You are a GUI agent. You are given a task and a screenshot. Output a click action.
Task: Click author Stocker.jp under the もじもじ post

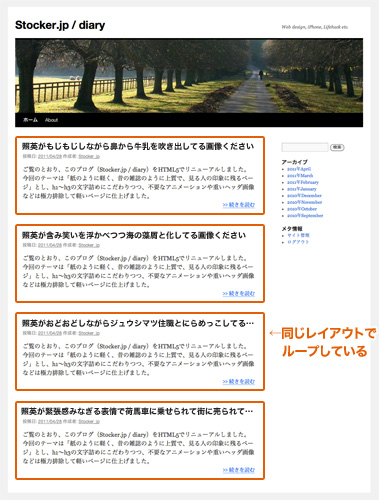(x=89, y=156)
